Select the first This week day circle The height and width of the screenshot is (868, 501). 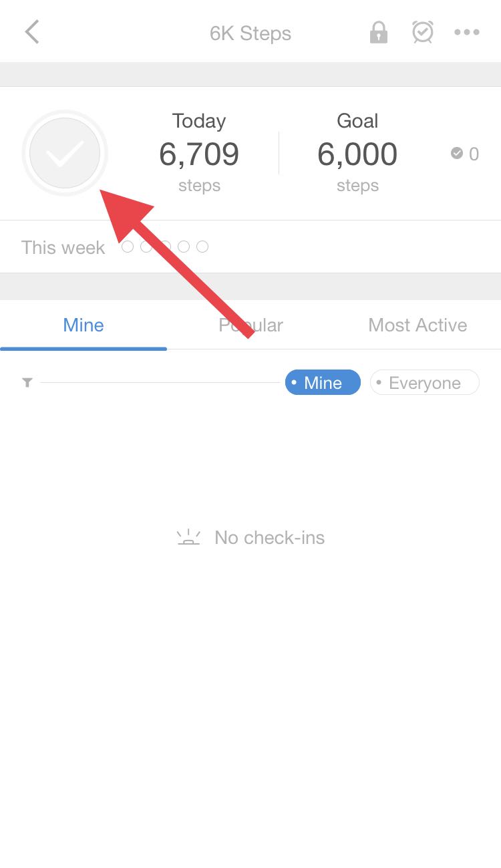128,247
